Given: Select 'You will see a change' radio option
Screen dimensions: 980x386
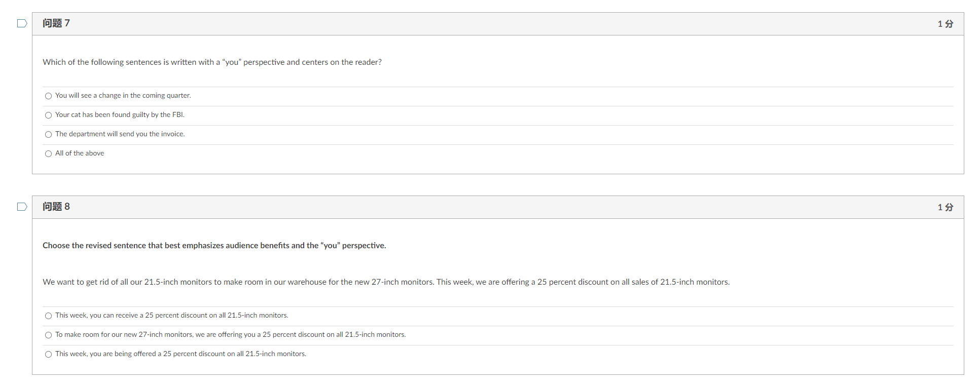Looking at the screenshot, I should click(49, 96).
